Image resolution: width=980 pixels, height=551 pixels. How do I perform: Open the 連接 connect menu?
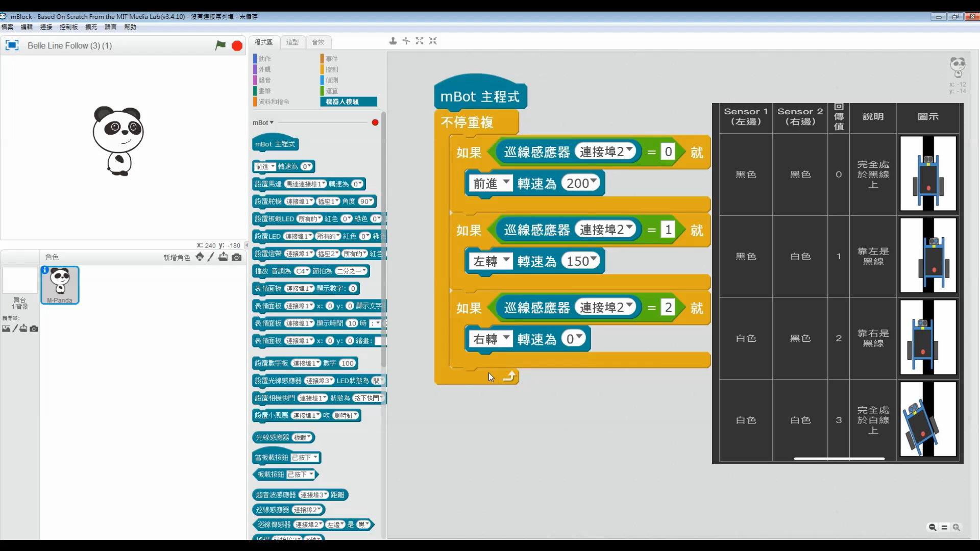[x=46, y=27]
